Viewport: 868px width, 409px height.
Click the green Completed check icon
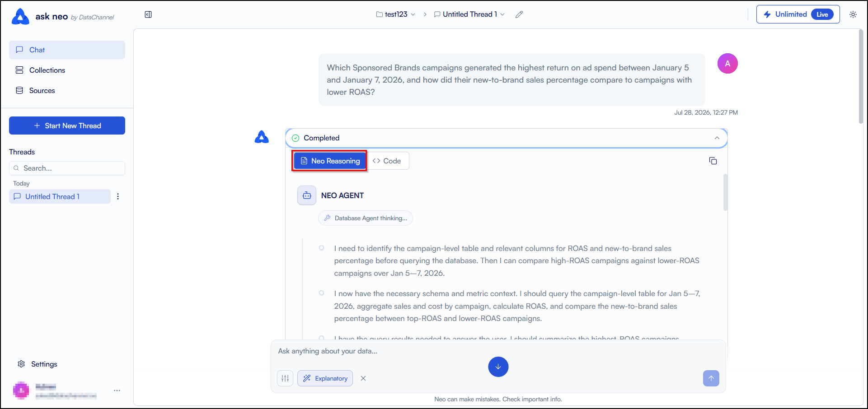tap(296, 138)
